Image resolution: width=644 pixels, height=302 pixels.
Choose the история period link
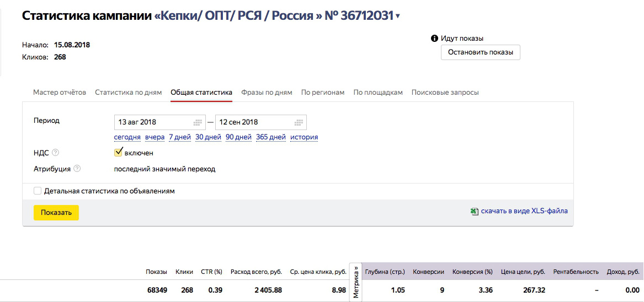click(x=304, y=137)
